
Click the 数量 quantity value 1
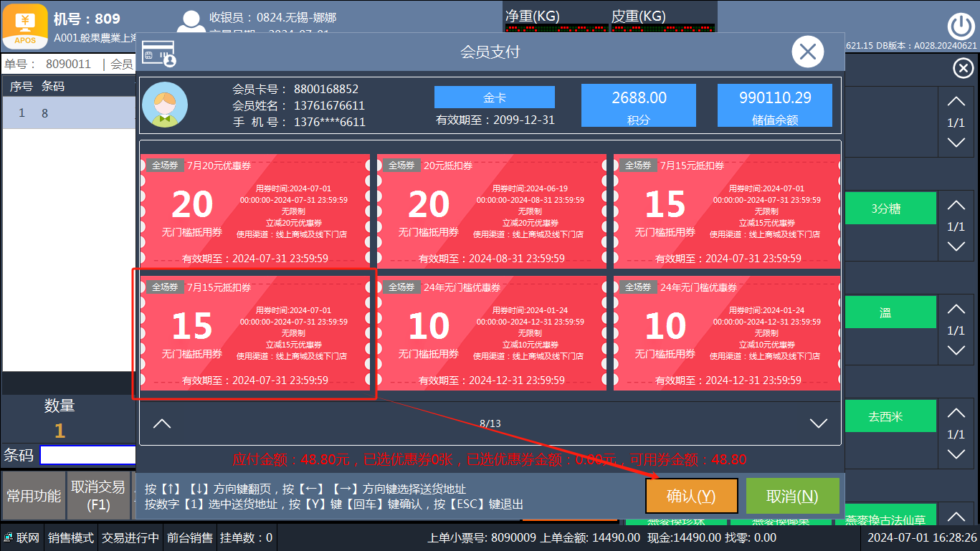pos(60,431)
